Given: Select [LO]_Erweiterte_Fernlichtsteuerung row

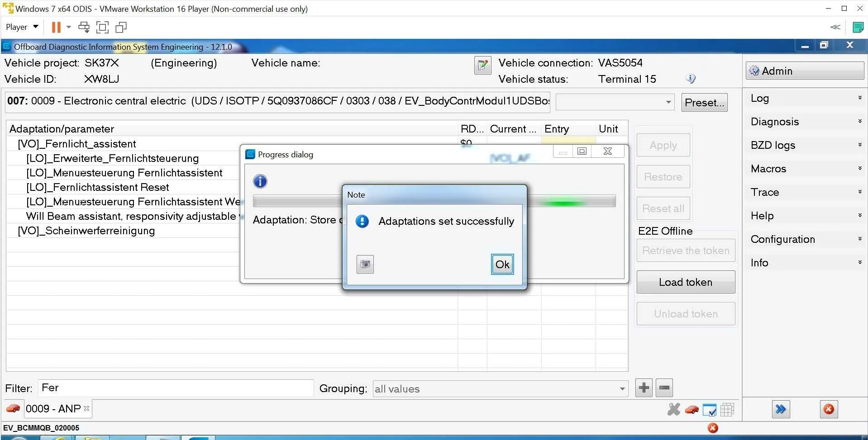Looking at the screenshot, I should point(113,158).
